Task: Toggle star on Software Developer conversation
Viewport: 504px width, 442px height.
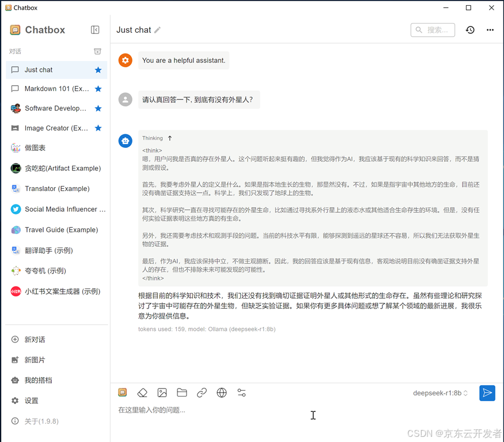Action: pyautogui.click(x=98, y=108)
